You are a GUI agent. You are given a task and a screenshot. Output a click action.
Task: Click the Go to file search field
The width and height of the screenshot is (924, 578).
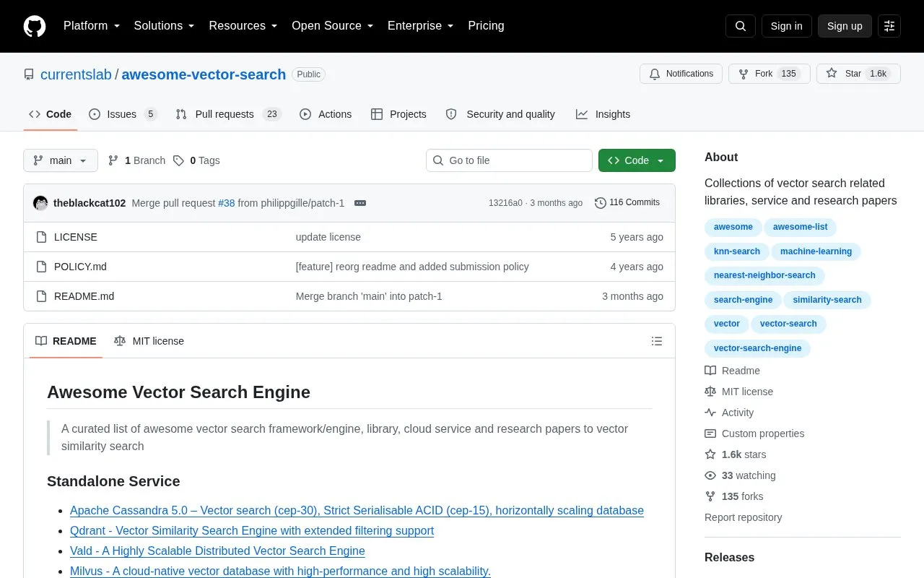(509, 160)
